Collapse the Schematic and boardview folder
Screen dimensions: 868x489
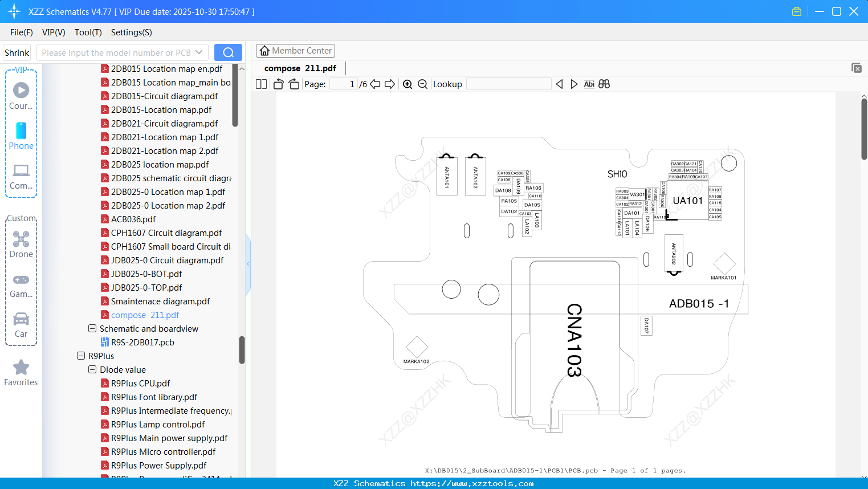click(92, 328)
